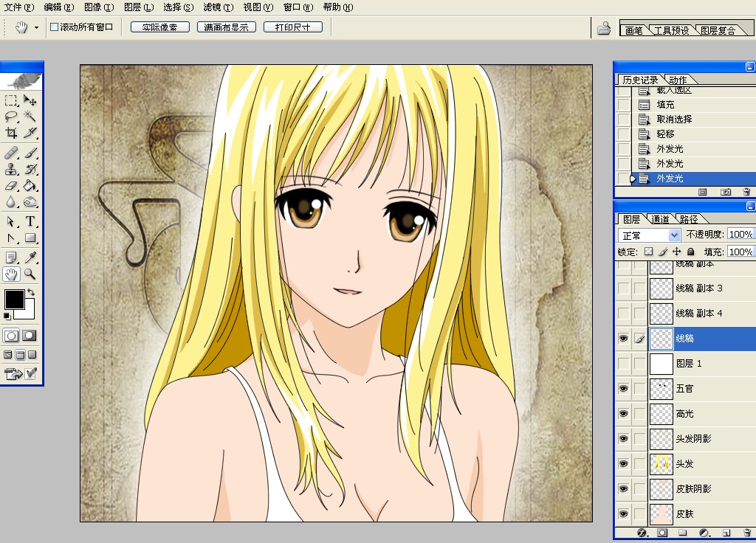Select the Magic Wand tool

click(30, 117)
